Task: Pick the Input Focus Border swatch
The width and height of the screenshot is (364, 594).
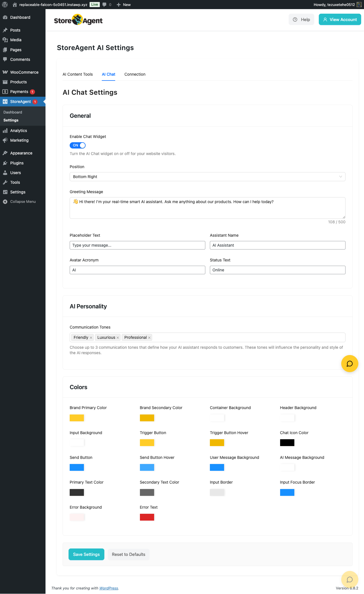Action: point(287,492)
